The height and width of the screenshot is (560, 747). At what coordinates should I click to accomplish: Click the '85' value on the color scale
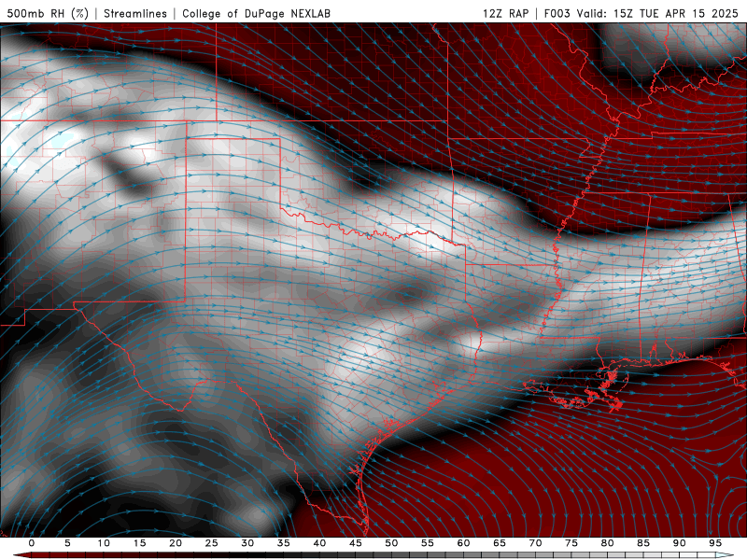click(x=643, y=543)
